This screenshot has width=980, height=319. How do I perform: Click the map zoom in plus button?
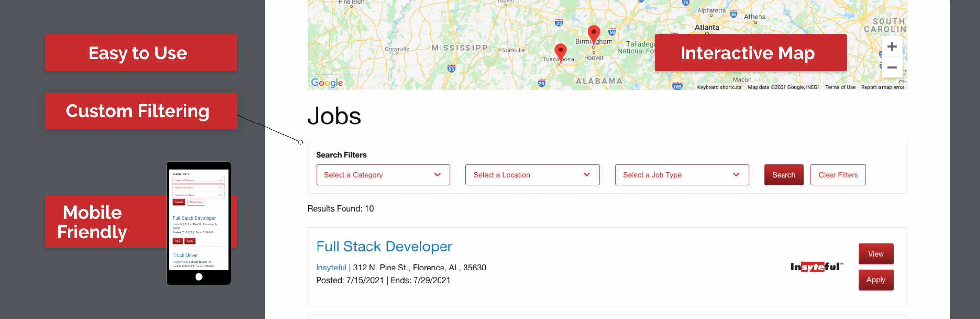[x=892, y=47]
